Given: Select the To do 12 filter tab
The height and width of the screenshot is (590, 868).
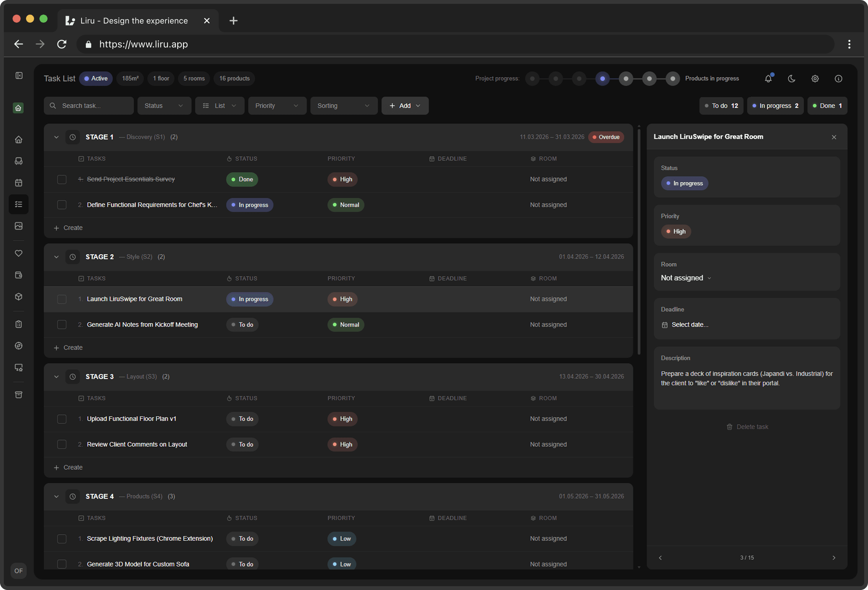Looking at the screenshot, I should (721, 105).
